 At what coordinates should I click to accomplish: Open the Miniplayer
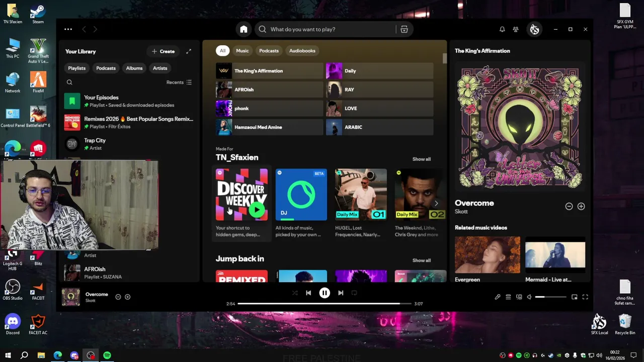pos(575,297)
